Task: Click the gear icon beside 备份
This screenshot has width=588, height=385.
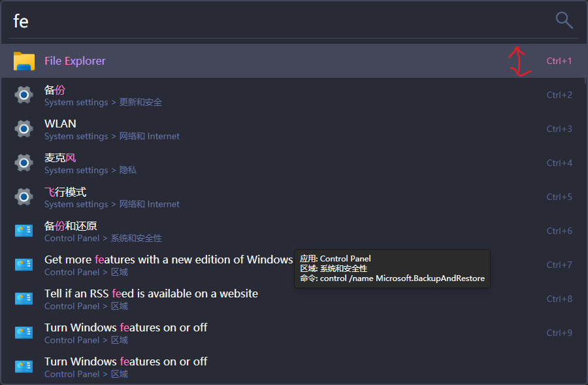Action: [24, 95]
